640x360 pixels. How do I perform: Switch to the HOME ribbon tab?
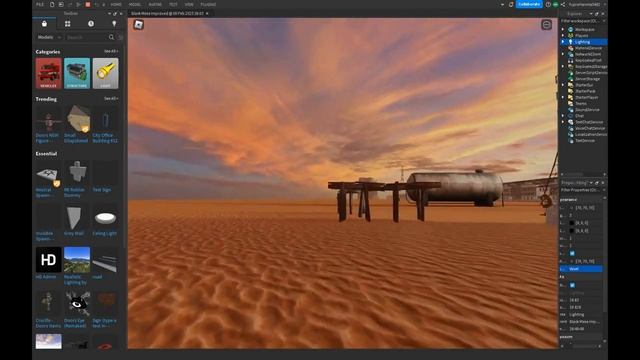point(116,4)
